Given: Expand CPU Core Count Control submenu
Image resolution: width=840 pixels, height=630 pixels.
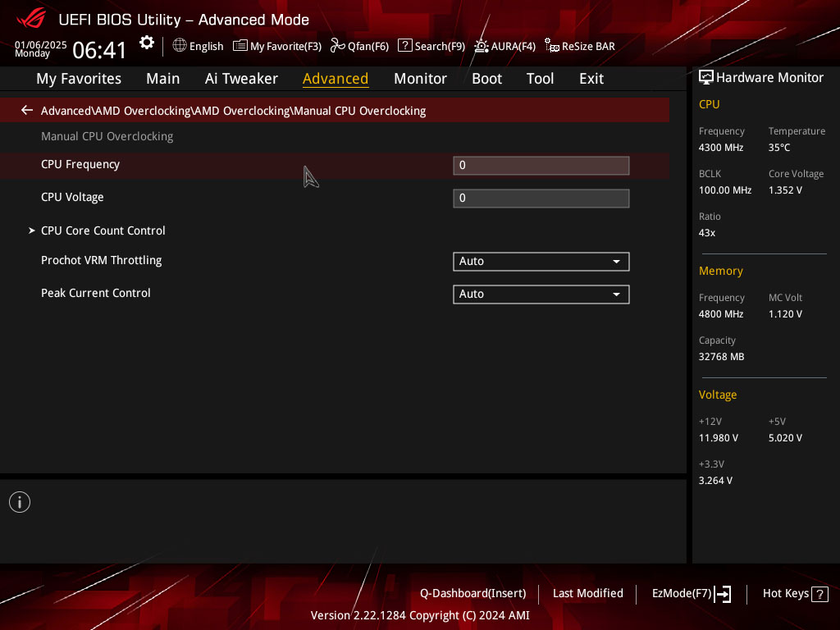Looking at the screenshot, I should click(x=103, y=231).
